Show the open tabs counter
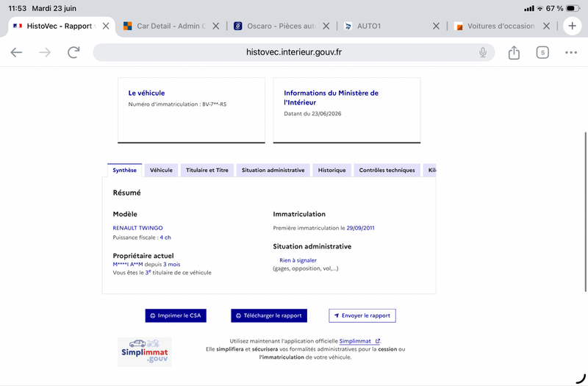588x386 pixels. 542,52
